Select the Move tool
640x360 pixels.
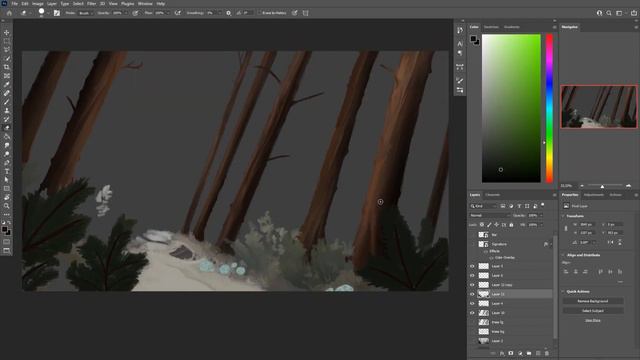pyautogui.click(x=7, y=32)
